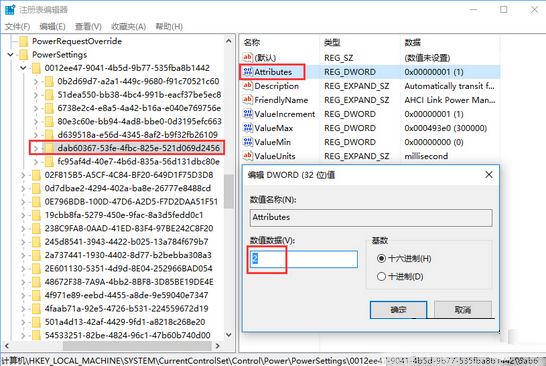This screenshot has width=546, height=366.
Task: Click folder icon of fc95af4d-40e7 key
Action: [49, 162]
